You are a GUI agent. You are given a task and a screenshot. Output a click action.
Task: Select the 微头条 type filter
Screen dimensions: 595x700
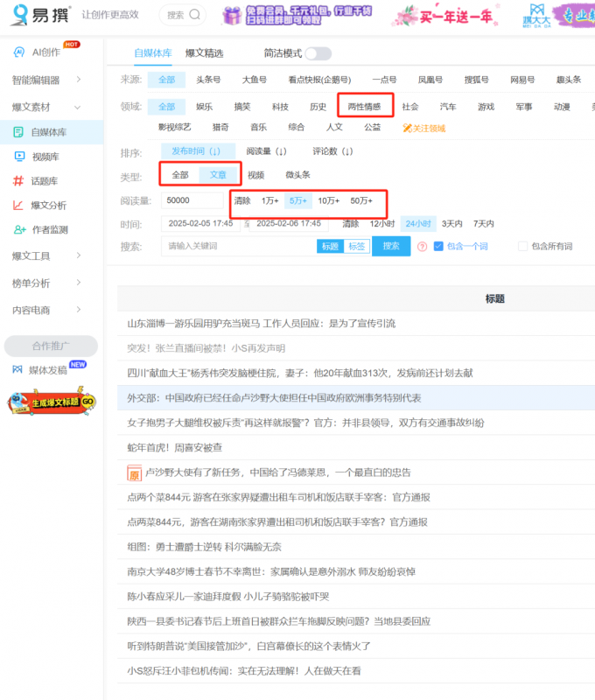[297, 175]
